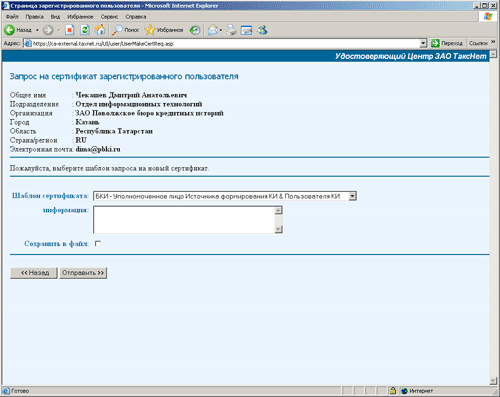This screenshot has width=500, height=397.
Task: Stop page loading with the red X icon
Action: click(x=69, y=30)
